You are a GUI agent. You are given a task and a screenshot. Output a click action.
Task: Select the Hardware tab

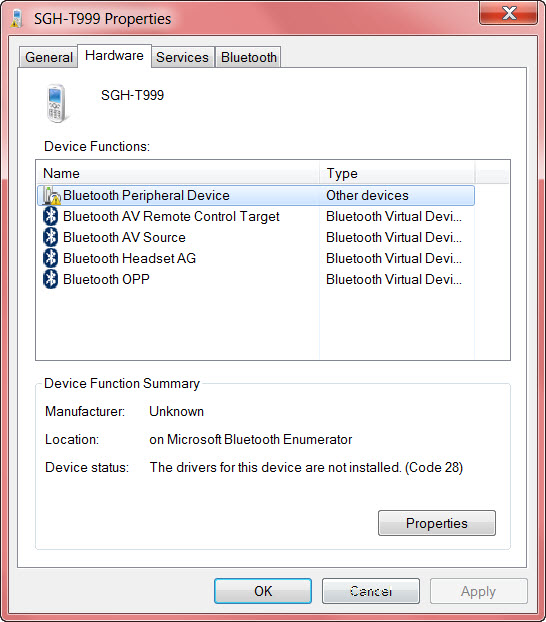click(x=114, y=56)
